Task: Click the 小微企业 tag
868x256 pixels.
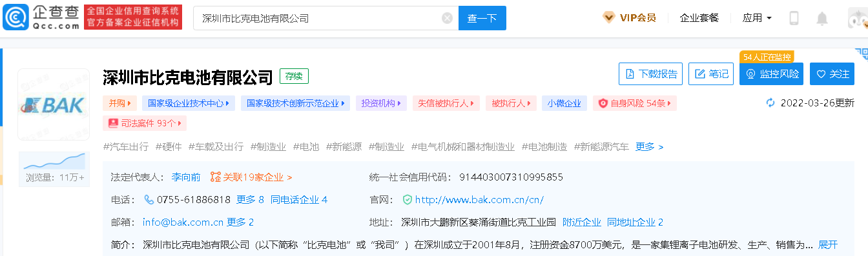Action: pyautogui.click(x=564, y=103)
